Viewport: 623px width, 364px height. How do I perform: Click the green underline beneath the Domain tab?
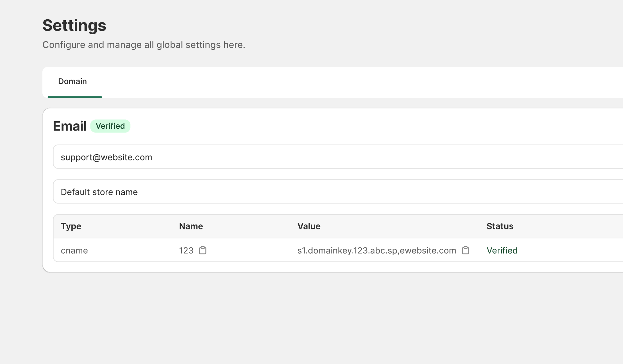75,97
